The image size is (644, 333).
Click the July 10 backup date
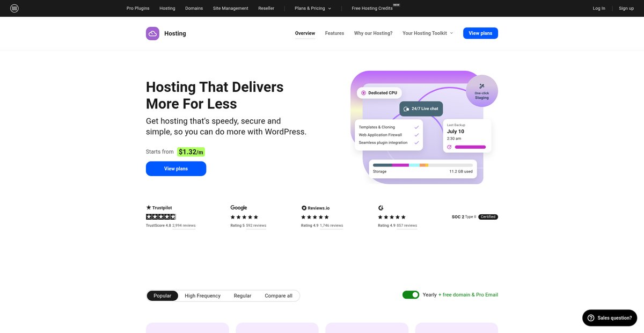pos(456,131)
